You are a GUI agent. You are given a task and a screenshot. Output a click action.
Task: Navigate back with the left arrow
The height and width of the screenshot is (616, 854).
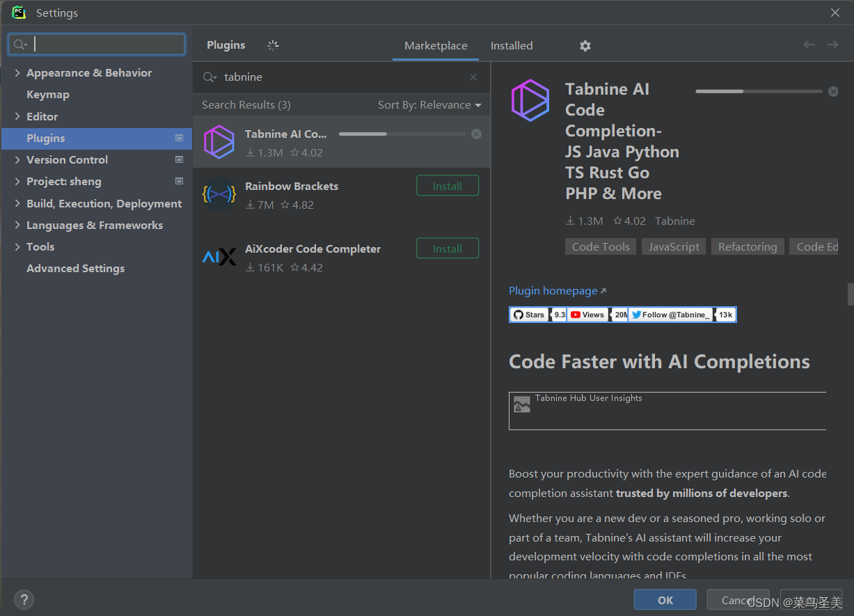click(x=809, y=45)
